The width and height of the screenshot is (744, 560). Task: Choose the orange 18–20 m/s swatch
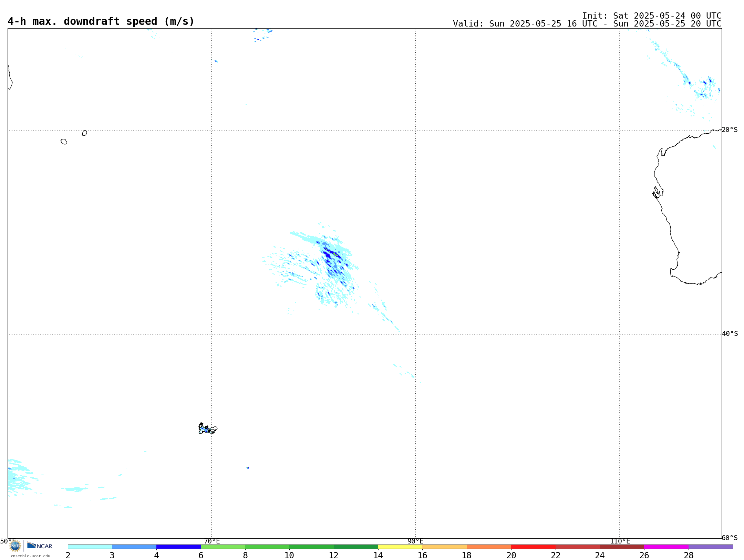point(489,547)
